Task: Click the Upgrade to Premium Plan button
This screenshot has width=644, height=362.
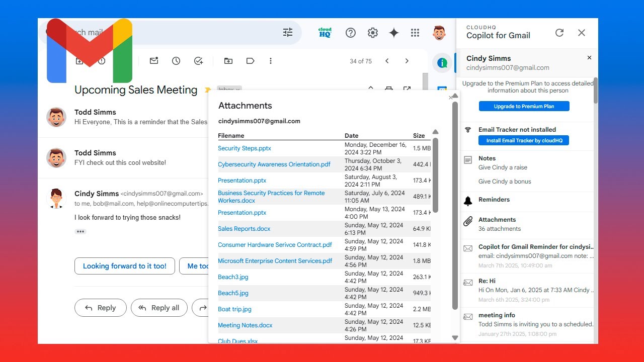Action: click(524, 107)
